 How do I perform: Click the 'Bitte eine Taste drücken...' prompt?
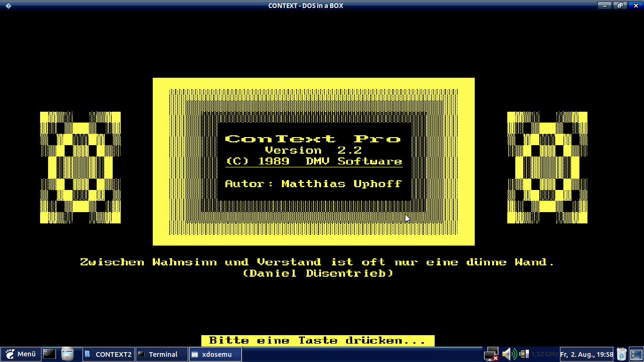[318, 340]
